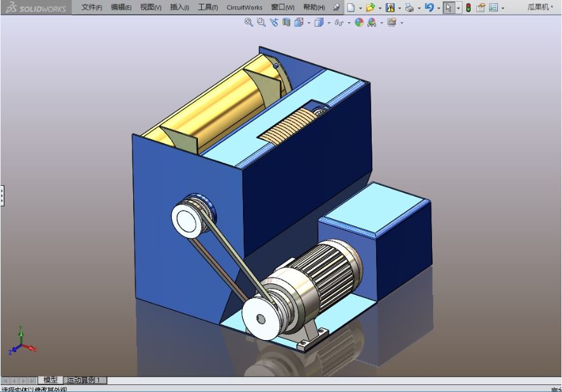Click the View Settings monitor icon
The width and height of the screenshot is (562, 392).
pyautogui.click(x=392, y=22)
